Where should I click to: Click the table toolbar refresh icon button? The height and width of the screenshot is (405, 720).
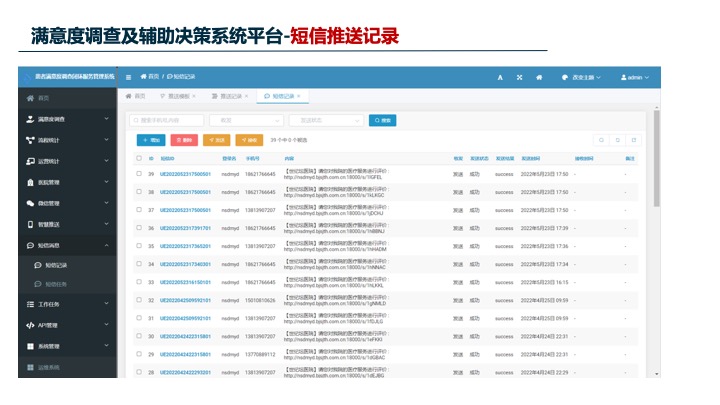[618, 140]
